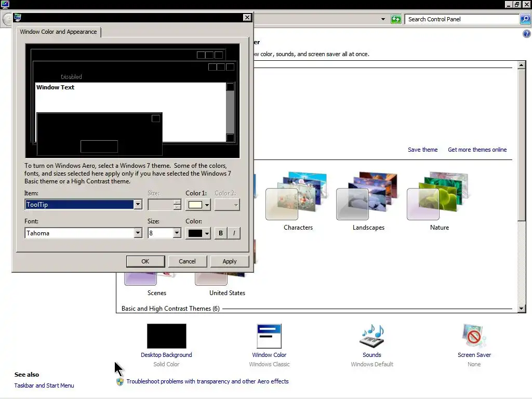Click the OK button

(145, 261)
